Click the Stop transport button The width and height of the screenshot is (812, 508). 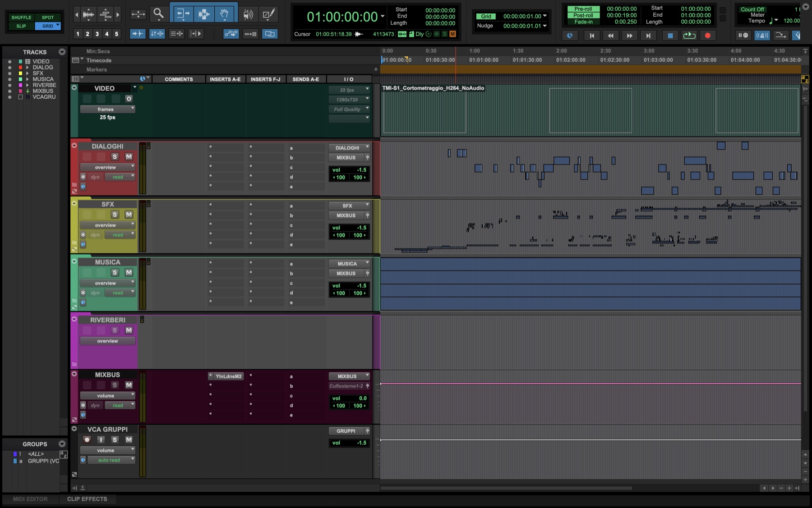point(670,35)
